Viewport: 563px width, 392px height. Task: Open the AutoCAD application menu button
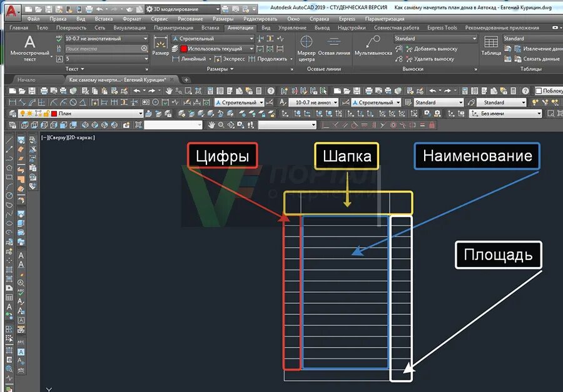[12, 11]
